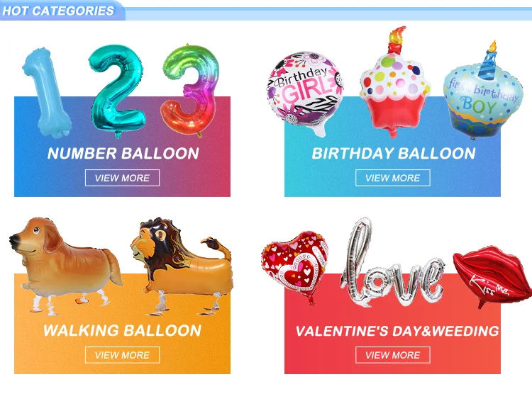Image resolution: width=532 pixels, height=406 pixels.
Task: Open the Number Balloon category title
Action: click(123, 154)
